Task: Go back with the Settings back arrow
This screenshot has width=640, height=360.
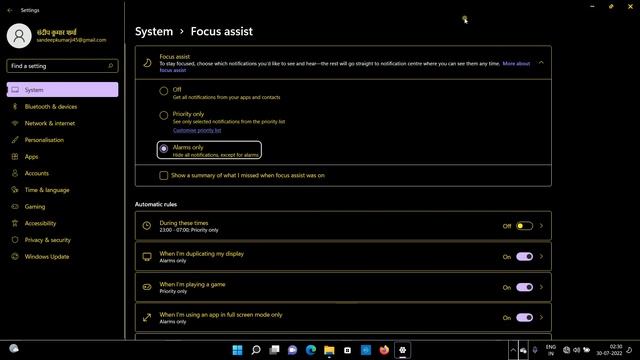Action: click(x=10, y=10)
